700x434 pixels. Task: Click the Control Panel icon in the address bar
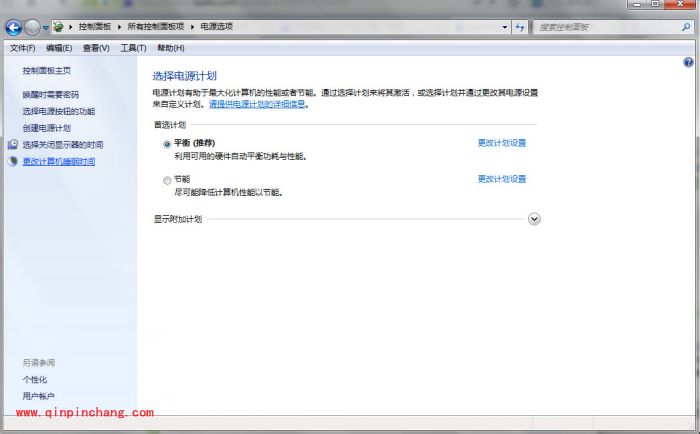pyautogui.click(x=58, y=27)
